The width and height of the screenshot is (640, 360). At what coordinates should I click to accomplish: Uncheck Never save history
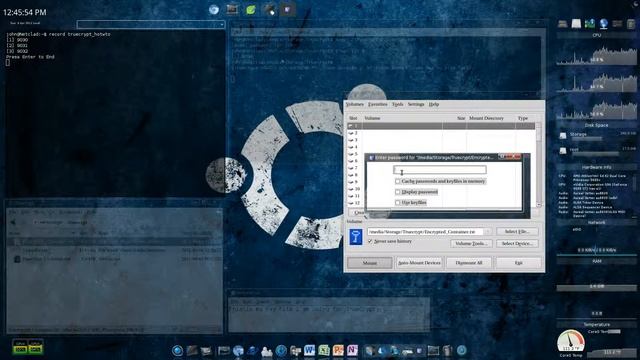(370, 242)
